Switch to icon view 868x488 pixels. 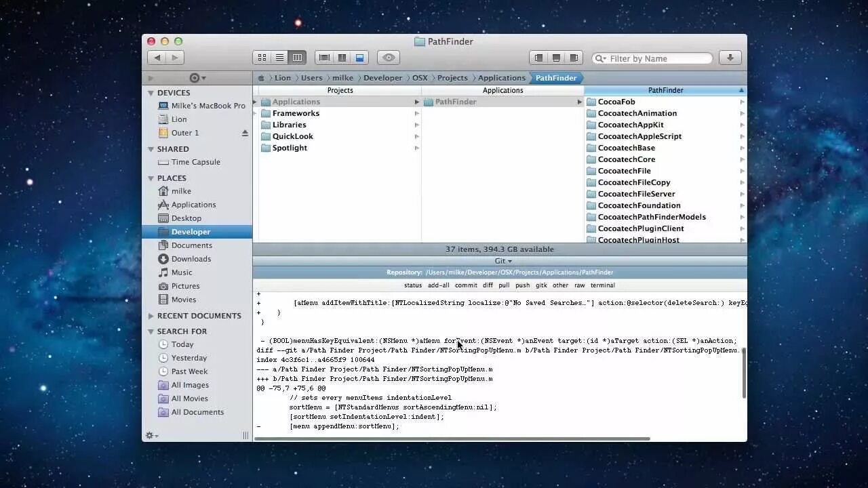262,58
